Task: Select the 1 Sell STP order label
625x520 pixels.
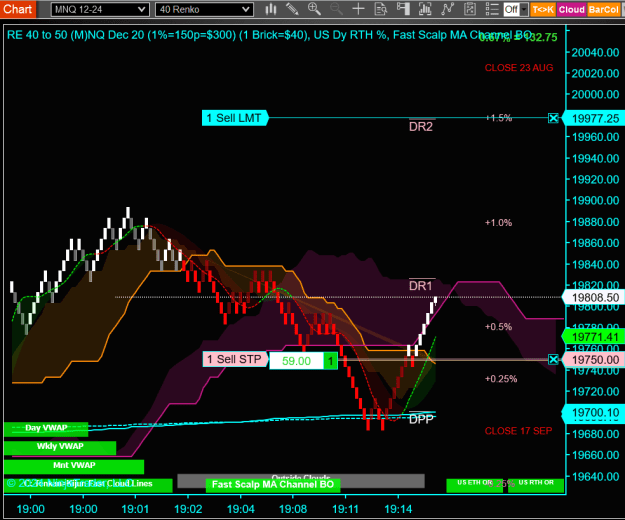Action: (x=235, y=359)
